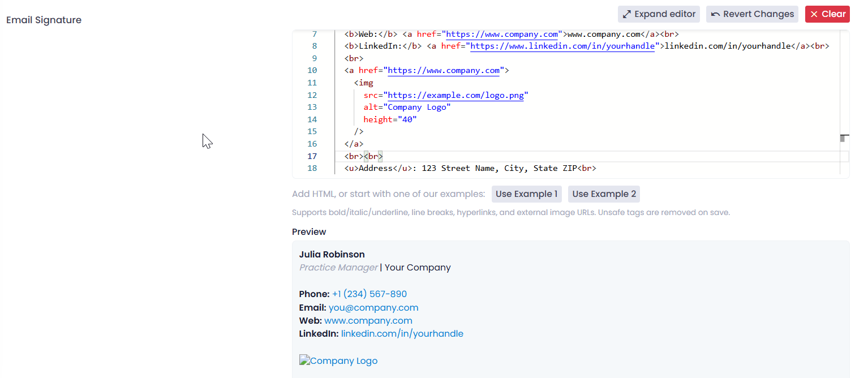
Task: Click the broken Company Logo image
Action: (x=338, y=361)
